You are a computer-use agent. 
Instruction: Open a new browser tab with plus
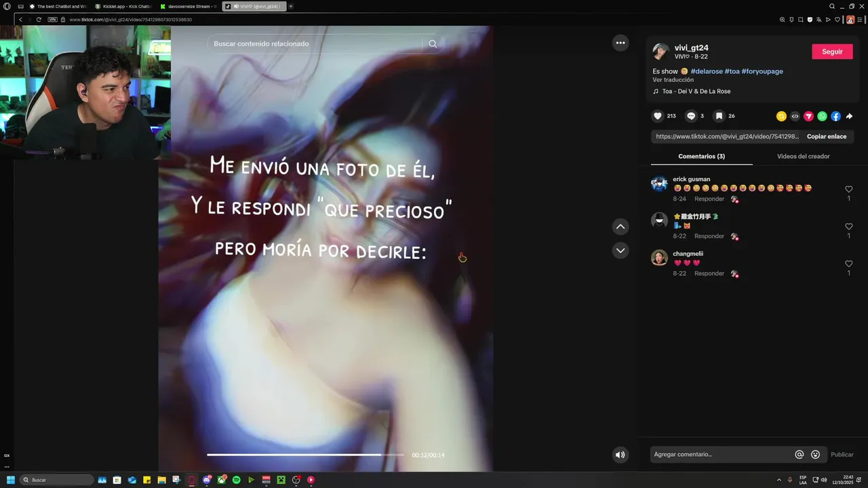point(291,6)
